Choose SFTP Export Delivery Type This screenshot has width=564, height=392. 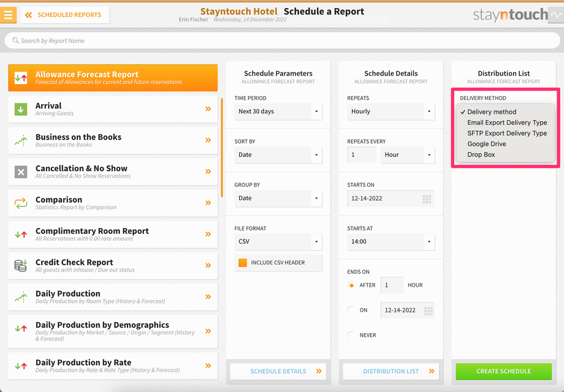click(505, 134)
